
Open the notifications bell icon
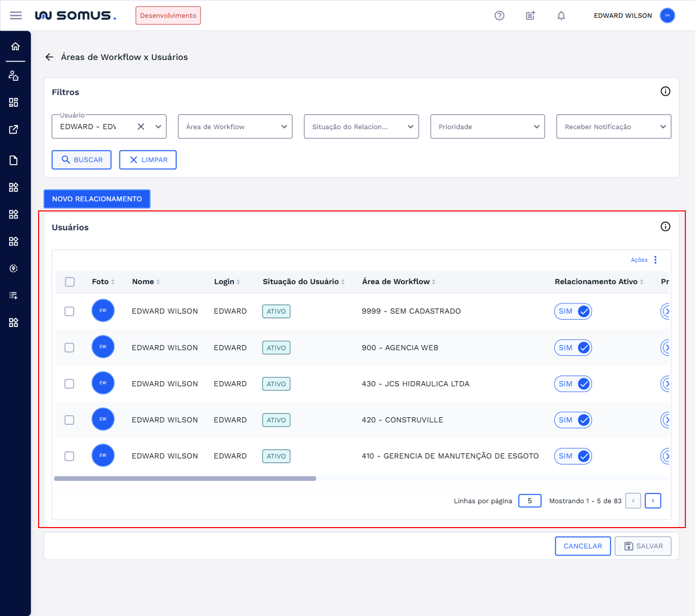point(561,15)
